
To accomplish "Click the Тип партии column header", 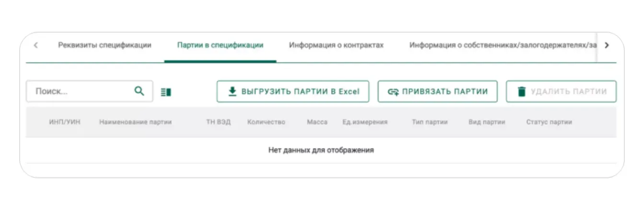I will click(x=430, y=122).
